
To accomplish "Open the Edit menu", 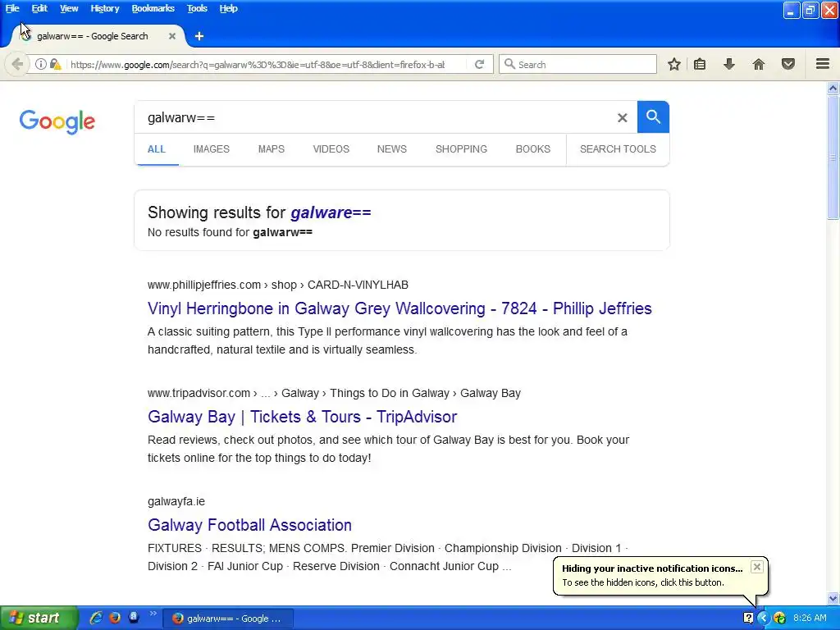I will [39, 8].
